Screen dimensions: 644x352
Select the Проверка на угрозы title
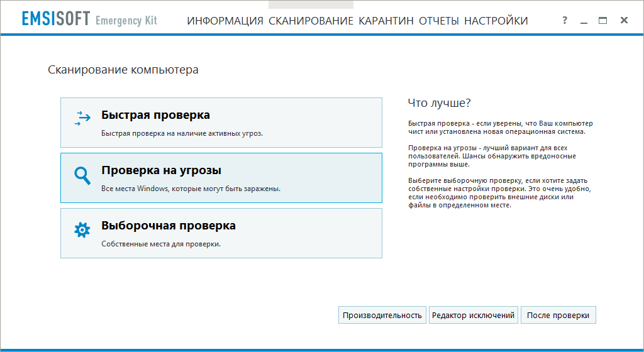click(161, 170)
